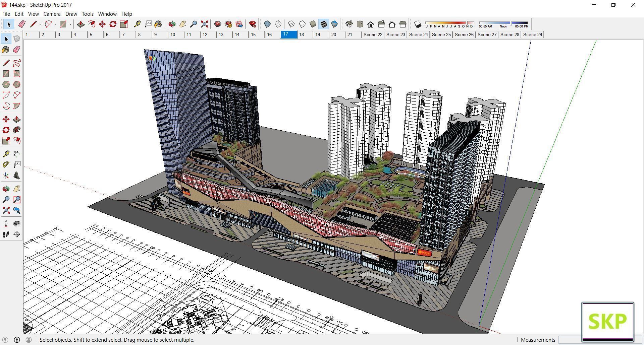Select the Protractor tool in left panel
This screenshot has height=345, width=644.
coord(6,164)
